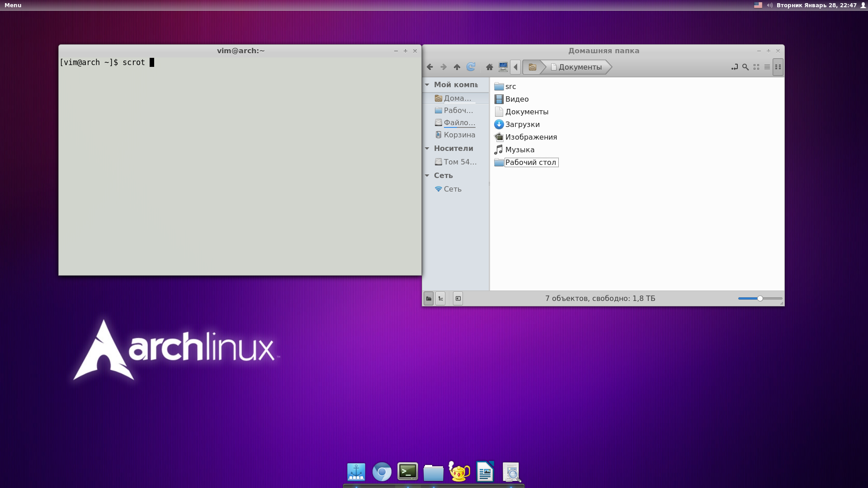Adjust the zoom slider in status bar
The width and height of the screenshot is (868, 488).
coord(760,298)
